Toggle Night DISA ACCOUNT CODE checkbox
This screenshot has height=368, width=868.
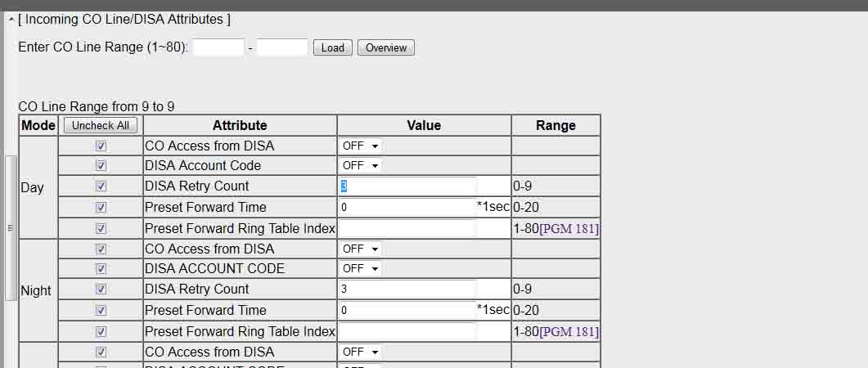[101, 268]
